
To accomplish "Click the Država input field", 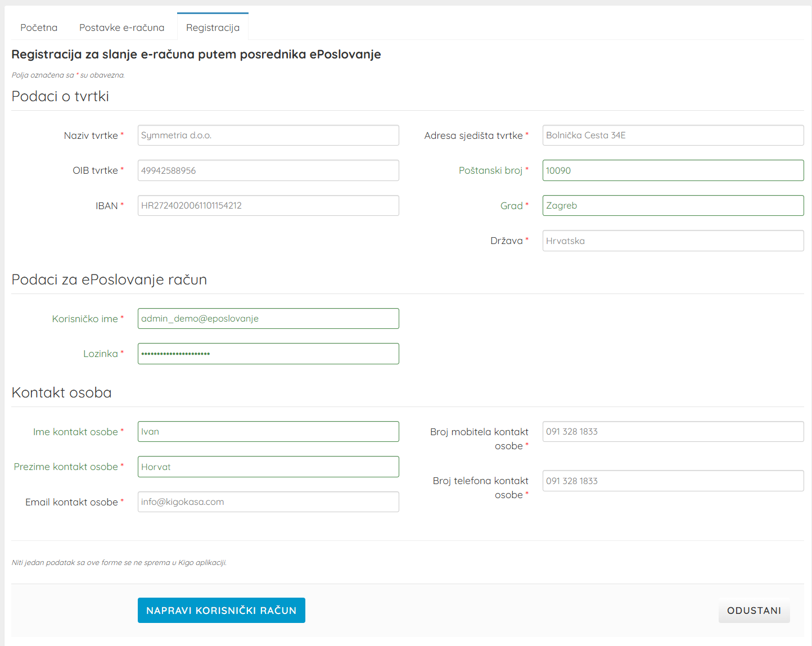I will click(673, 241).
